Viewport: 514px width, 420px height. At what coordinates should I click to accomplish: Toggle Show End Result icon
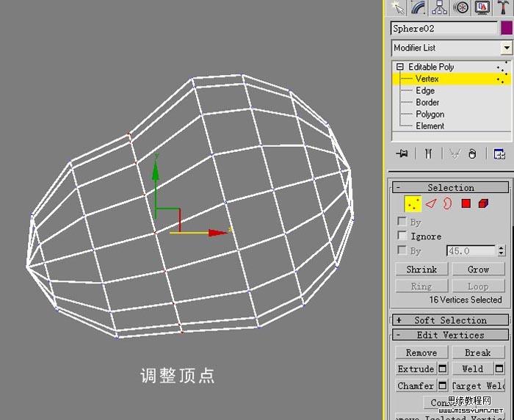pos(428,153)
